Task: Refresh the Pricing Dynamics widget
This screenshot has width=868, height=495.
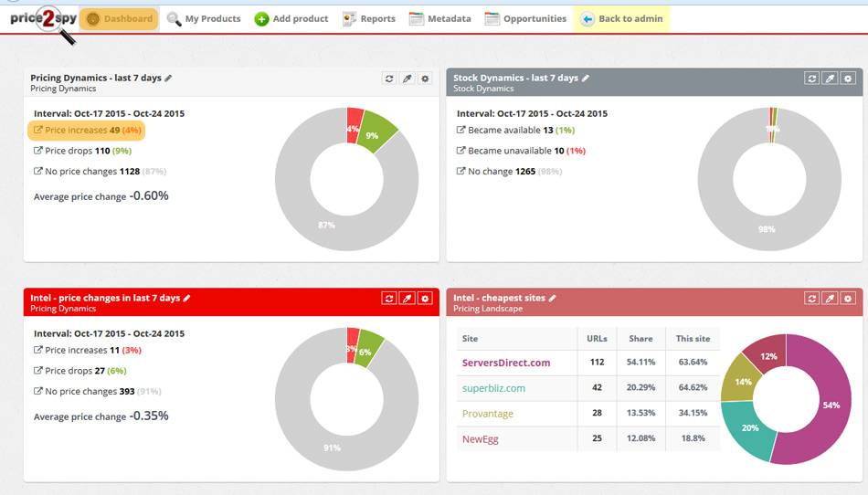Action: pos(389,79)
